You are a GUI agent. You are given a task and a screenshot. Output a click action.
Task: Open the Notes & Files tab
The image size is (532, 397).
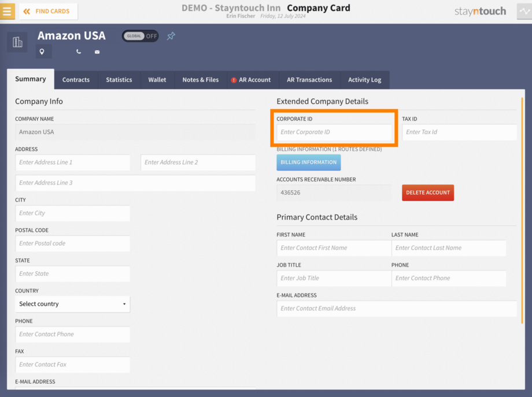coord(201,80)
